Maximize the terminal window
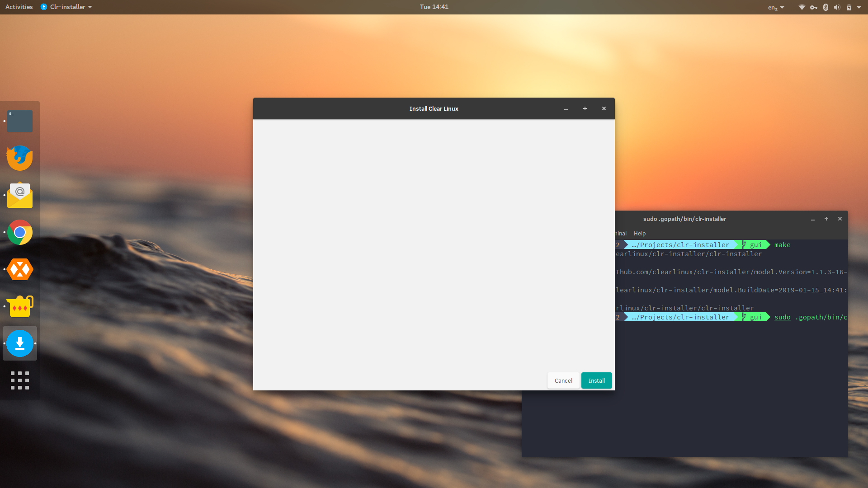 tap(826, 219)
